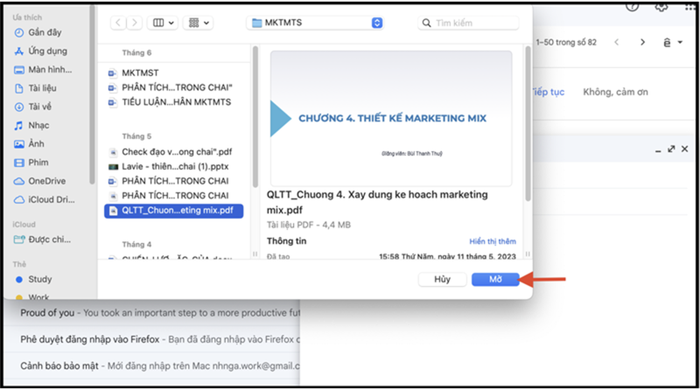Go to previous page in Gmail
This screenshot has width=700, height=389.
point(617,42)
